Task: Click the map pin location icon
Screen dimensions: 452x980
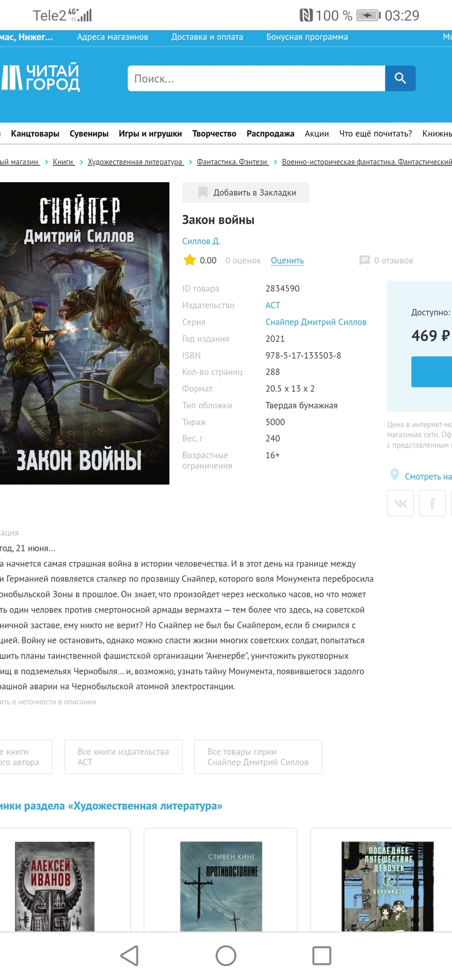Action: [x=394, y=475]
